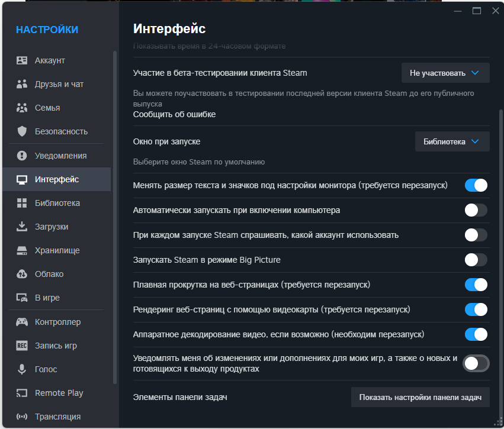Open the startup window dropdown 'Библиотека'
This screenshot has width=504, height=429.
[452, 141]
